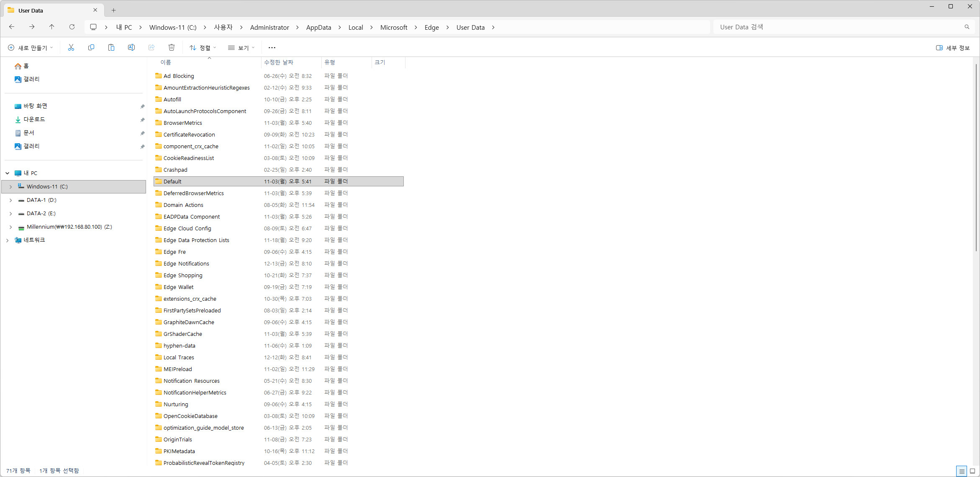Expand DATA-1 (D:) drive in tree

10,200
